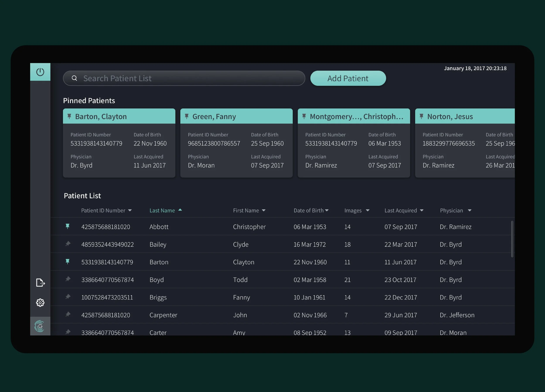Click the Last Acquired column header

point(401,211)
